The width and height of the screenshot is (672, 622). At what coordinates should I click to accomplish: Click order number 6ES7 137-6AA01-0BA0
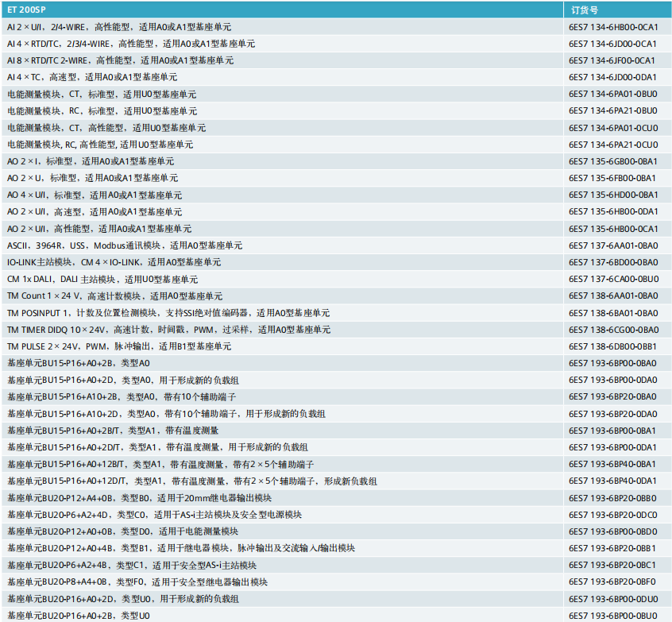click(613, 245)
